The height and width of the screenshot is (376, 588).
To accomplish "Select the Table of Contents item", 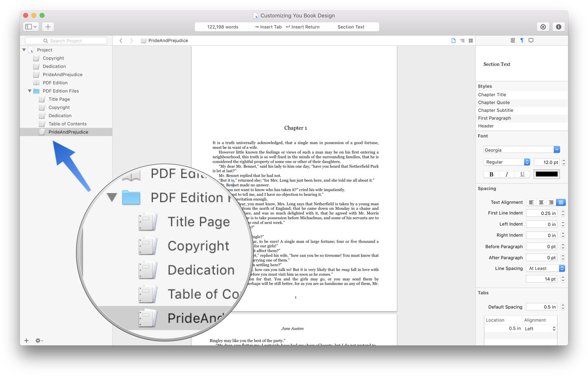I will click(x=66, y=124).
